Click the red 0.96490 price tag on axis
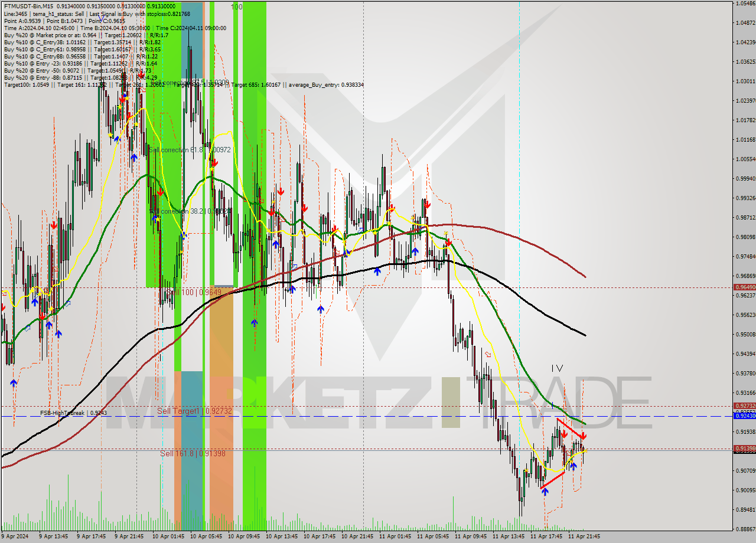756x543 pixels. point(745,287)
